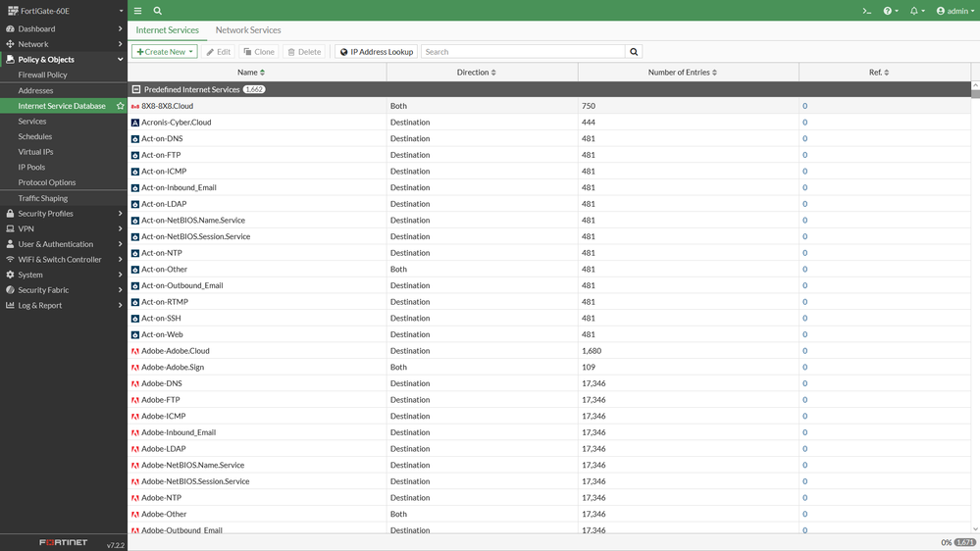
Task: Click the 1,680 entries cell
Action: (x=688, y=351)
